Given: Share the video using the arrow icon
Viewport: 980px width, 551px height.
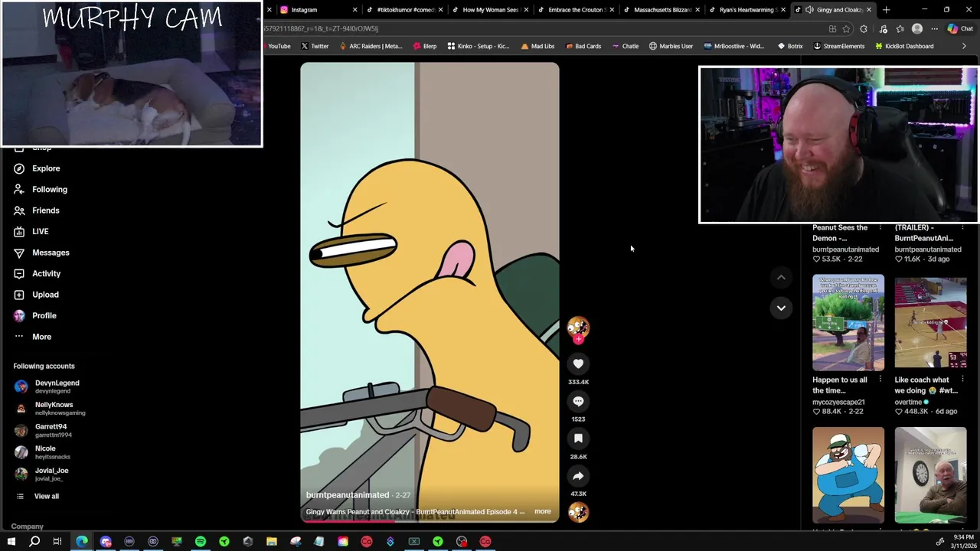Looking at the screenshot, I should [x=578, y=476].
